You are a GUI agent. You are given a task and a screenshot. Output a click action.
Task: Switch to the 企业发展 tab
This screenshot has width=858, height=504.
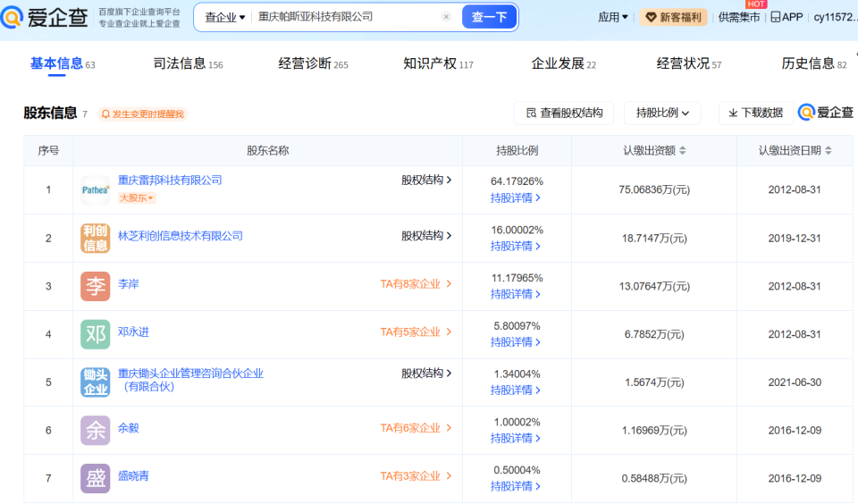pos(563,63)
